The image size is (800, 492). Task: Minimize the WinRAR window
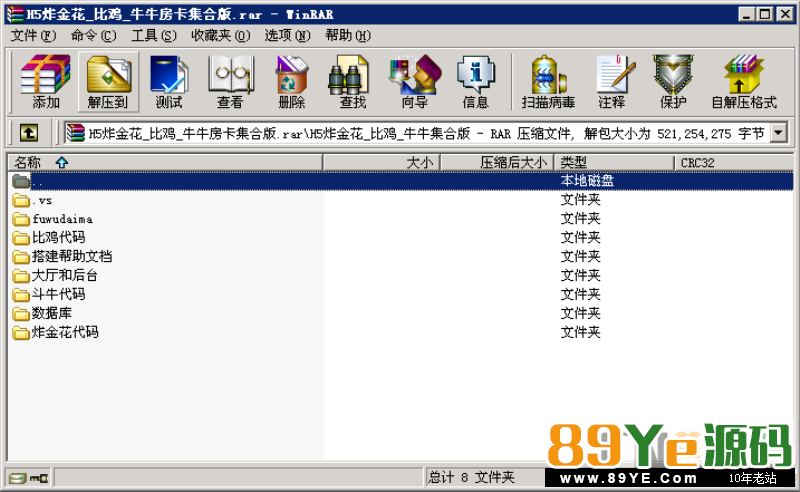pyautogui.click(x=747, y=14)
